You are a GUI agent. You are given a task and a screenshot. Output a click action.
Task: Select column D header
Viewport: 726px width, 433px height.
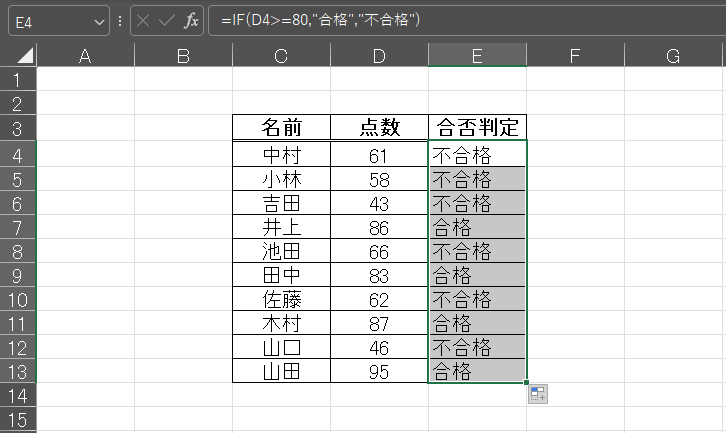pos(379,56)
